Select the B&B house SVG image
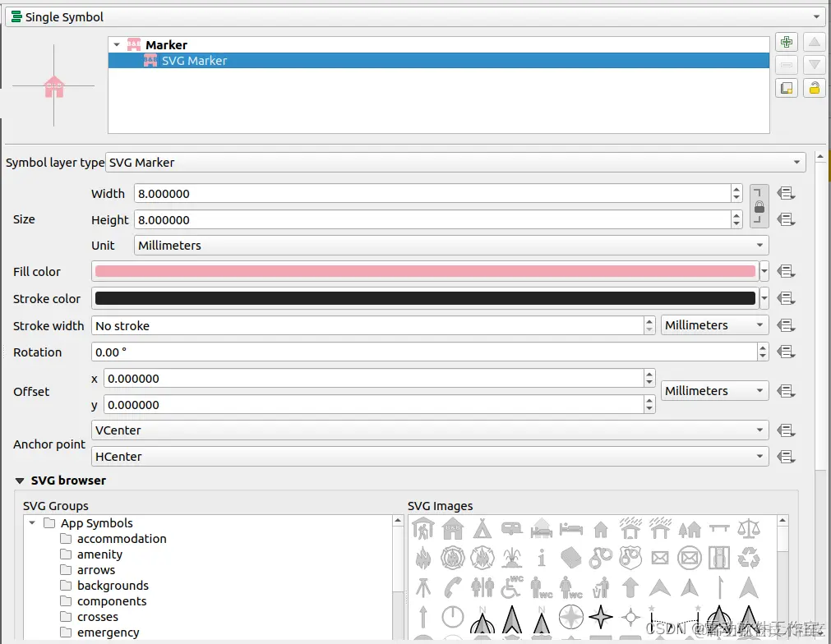 (453, 528)
